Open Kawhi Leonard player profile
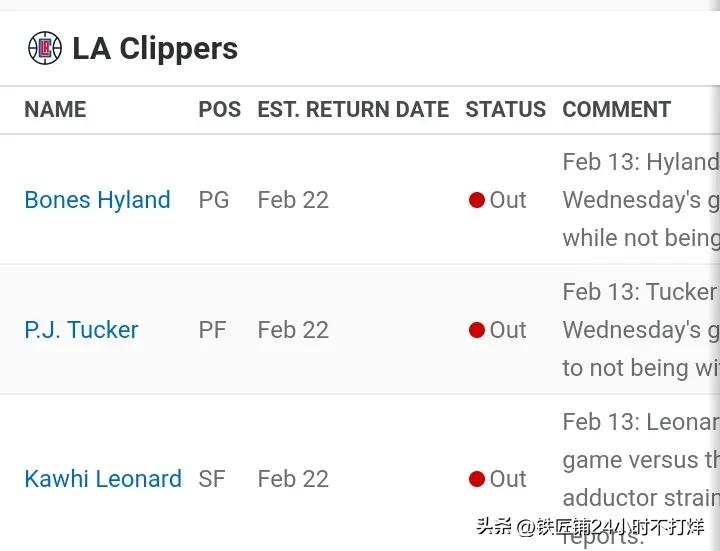The image size is (720, 551). pyautogui.click(x=103, y=479)
